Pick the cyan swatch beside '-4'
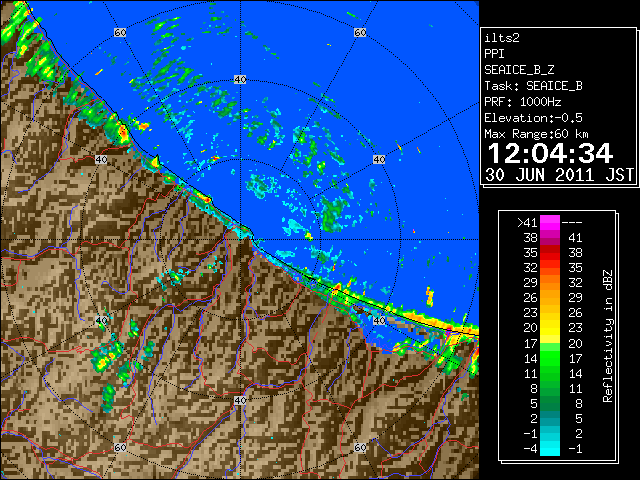Image resolution: width=640 pixels, height=480 pixels. [550, 449]
